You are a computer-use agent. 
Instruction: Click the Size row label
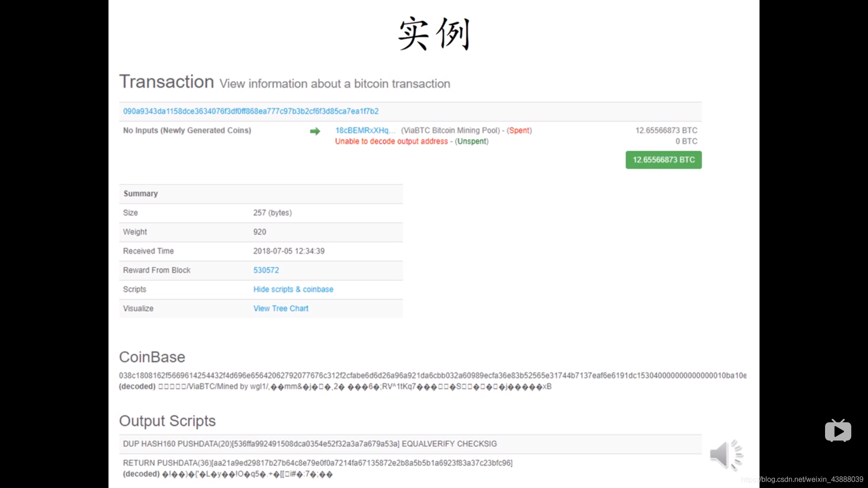tap(130, 212)
